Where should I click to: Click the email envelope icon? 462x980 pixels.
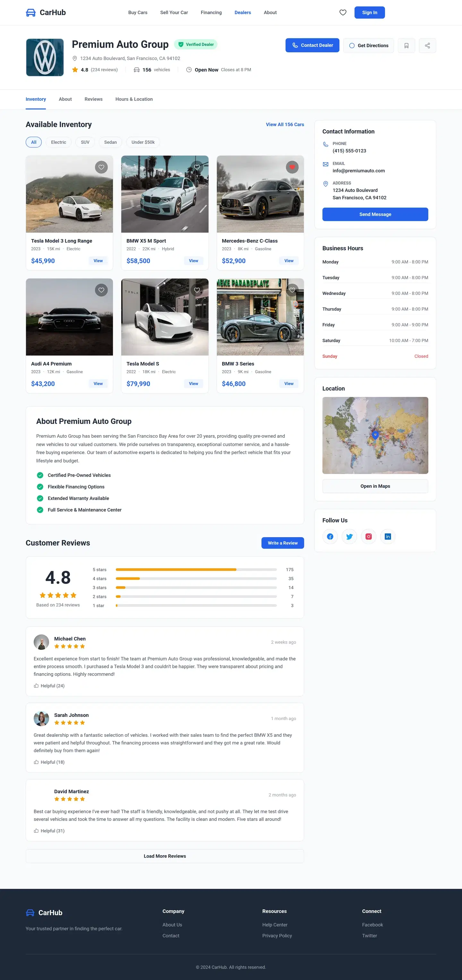(326, 164)
